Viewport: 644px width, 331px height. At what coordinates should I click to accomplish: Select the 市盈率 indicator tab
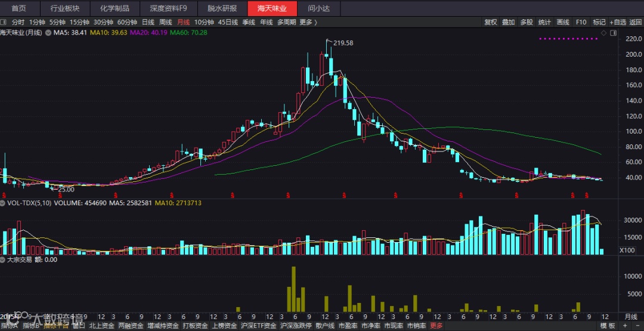click(348, 326)
